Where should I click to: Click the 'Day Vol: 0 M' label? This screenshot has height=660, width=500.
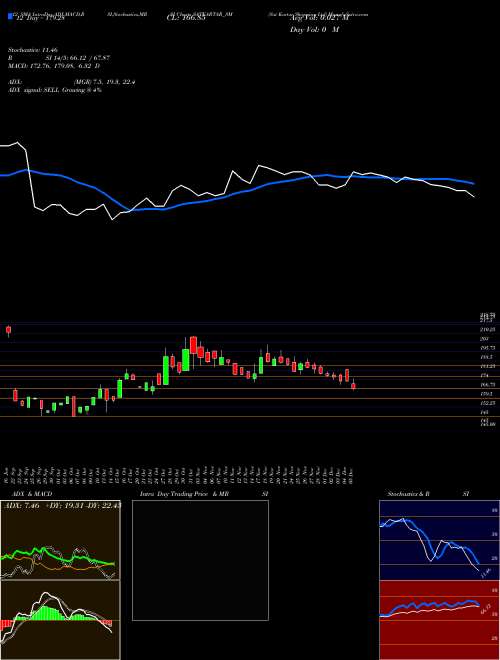[x=314, y=30]
